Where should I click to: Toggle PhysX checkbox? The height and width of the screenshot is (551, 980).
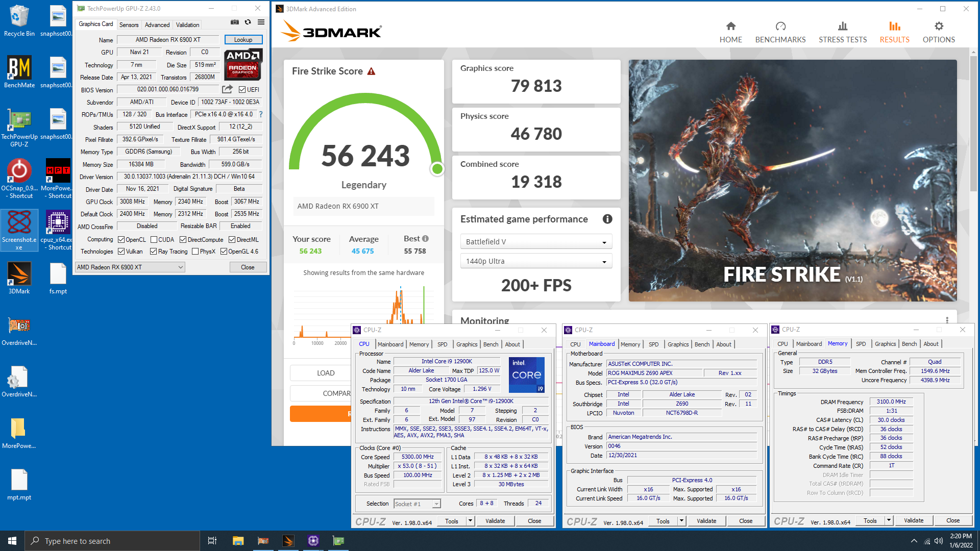pyautogui.click(x=195, y=252)
